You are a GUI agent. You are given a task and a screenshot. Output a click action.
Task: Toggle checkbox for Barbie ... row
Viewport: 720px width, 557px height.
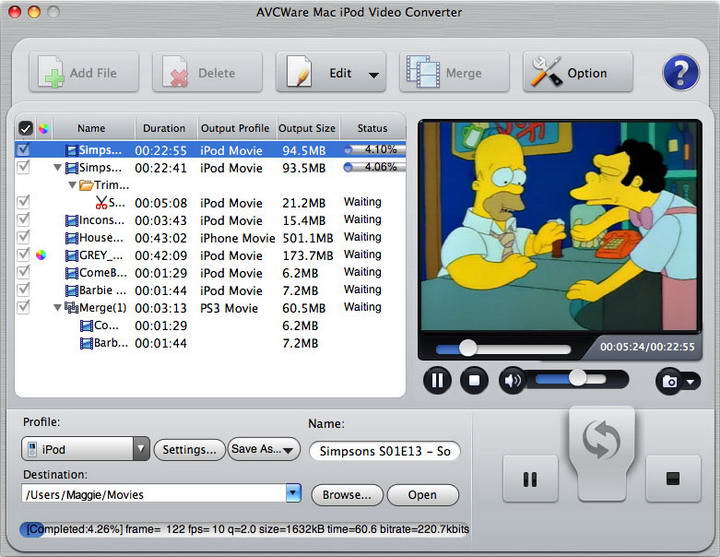pos(23,289)
